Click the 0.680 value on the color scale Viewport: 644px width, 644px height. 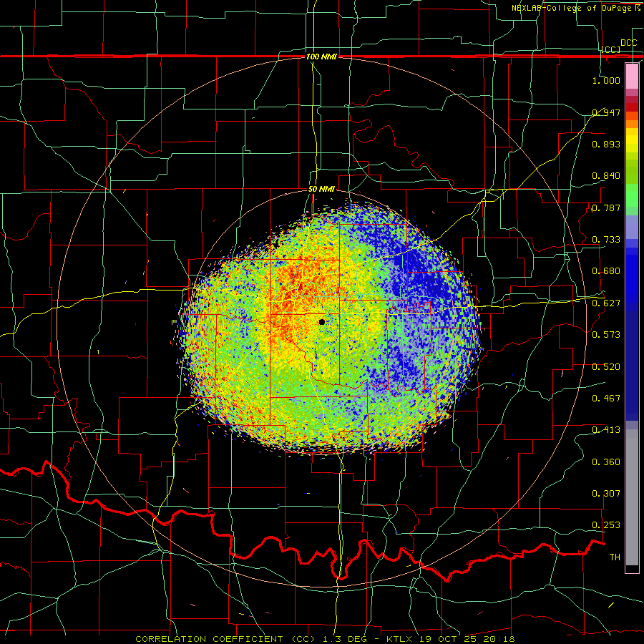pos(606,271)
